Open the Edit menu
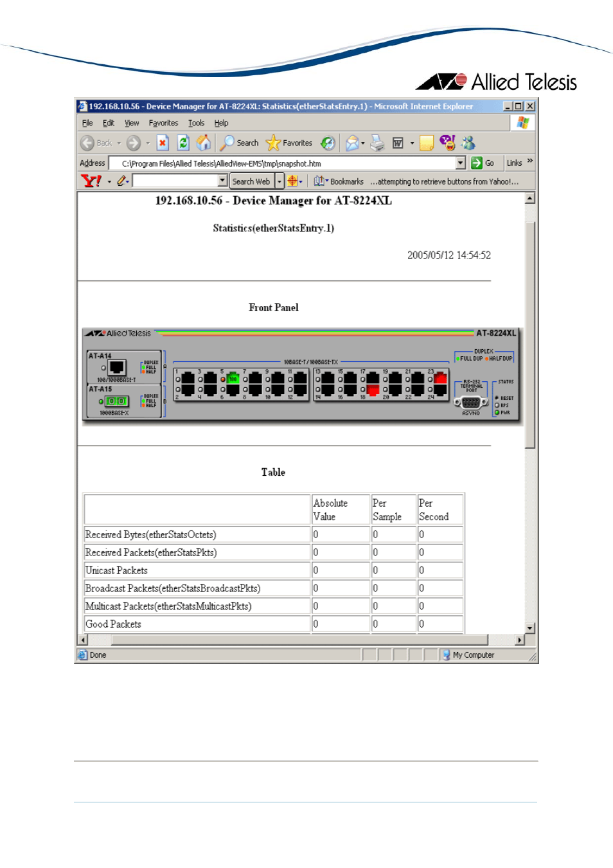 pos(109,123)
